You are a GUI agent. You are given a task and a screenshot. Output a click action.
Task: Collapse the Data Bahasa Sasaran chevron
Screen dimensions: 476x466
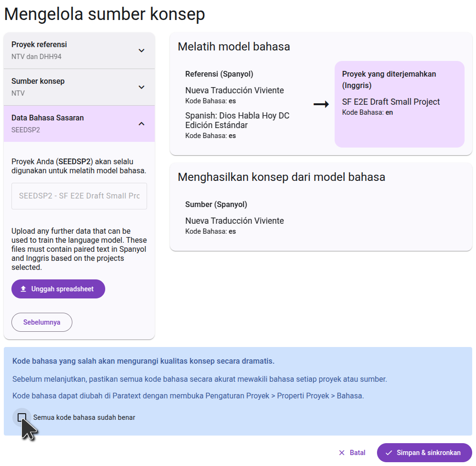click(141, 124)
